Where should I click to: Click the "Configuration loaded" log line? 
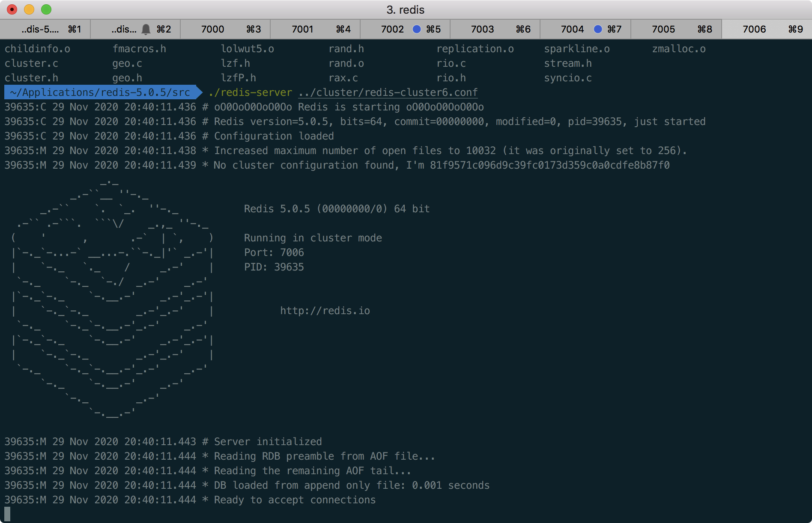[x=169, y=136]
